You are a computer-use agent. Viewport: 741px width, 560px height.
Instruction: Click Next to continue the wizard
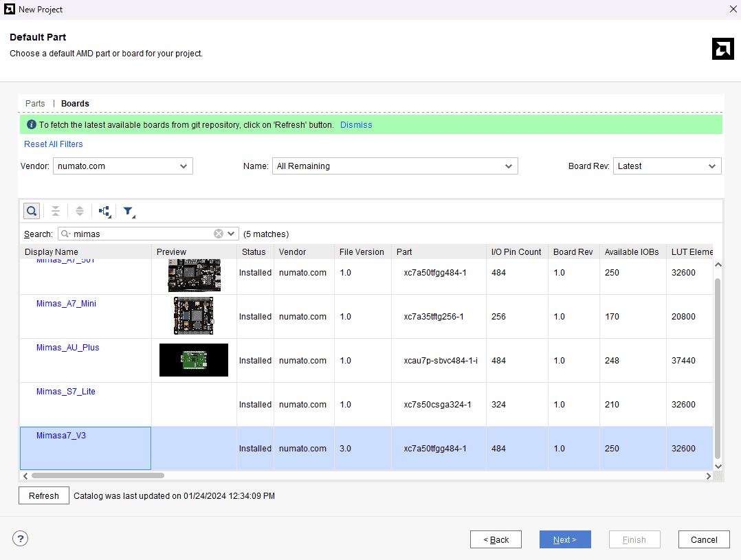coord(564,539)
